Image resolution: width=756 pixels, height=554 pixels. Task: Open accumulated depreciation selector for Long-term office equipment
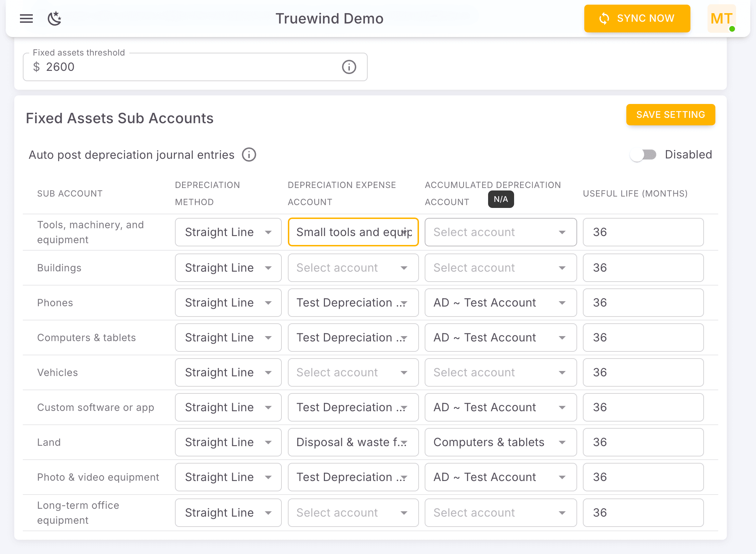[500, 513]
